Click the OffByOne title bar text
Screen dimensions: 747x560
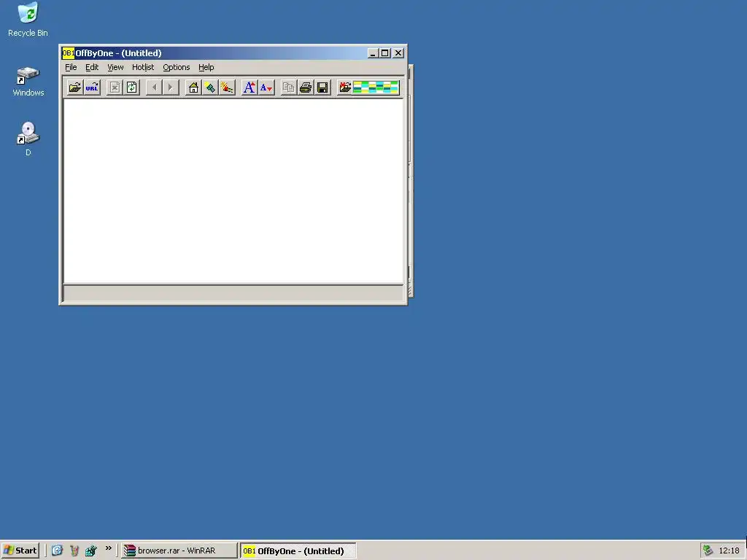(x=118, y=52)
